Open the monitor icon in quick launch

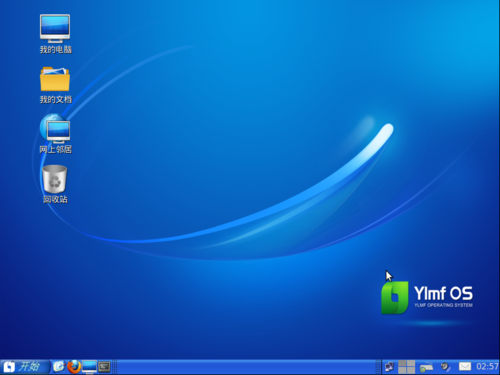pyautogui.click(x=89, y=367)
